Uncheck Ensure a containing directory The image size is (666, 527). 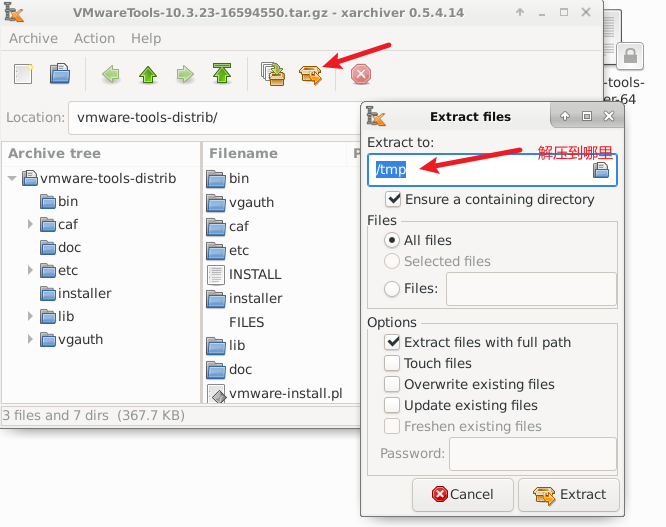click(393, 199)
